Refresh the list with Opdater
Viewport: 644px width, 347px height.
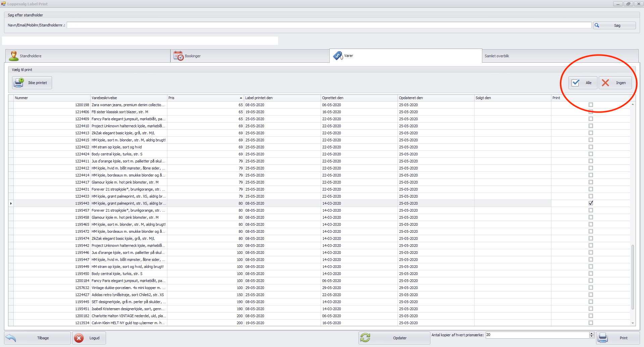click(x=394, y=338)
